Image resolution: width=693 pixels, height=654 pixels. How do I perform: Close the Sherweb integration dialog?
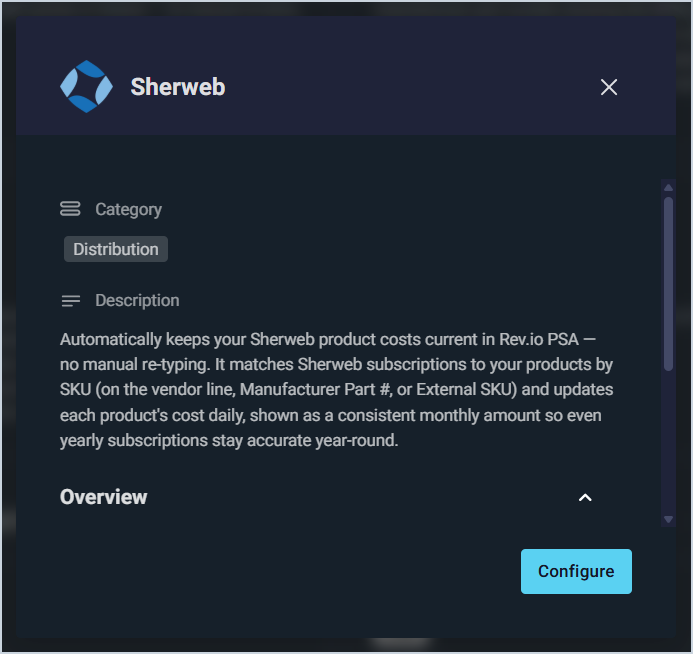click(x=609, y=87)
